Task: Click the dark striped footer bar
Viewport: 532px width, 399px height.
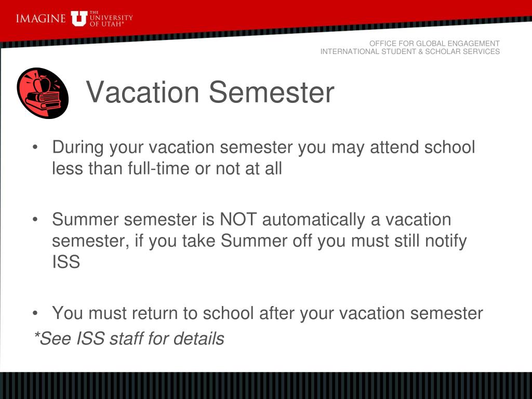Action: point(266,385)
